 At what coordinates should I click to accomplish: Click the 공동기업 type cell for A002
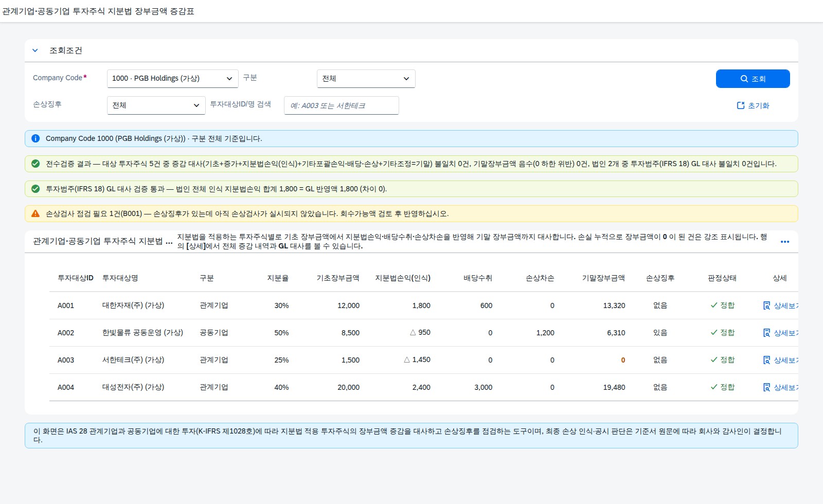[214, 333]
